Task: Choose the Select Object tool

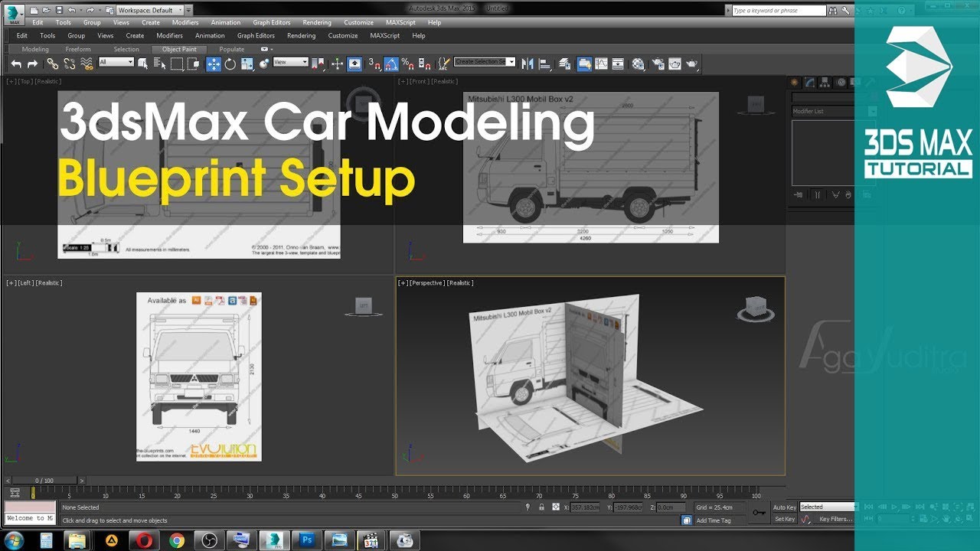Action: (x=143, y=64)
